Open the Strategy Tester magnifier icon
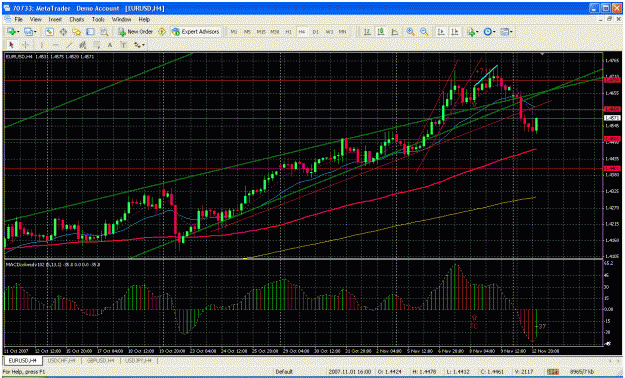Image resolution: width=625 pixels, height=378 pixels. 104,32
